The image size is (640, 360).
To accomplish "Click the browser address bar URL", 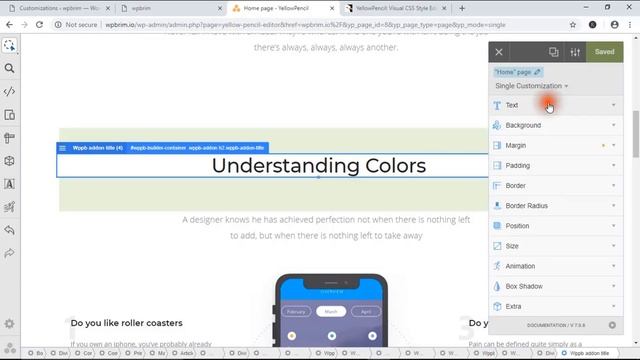I will (305, 25).
